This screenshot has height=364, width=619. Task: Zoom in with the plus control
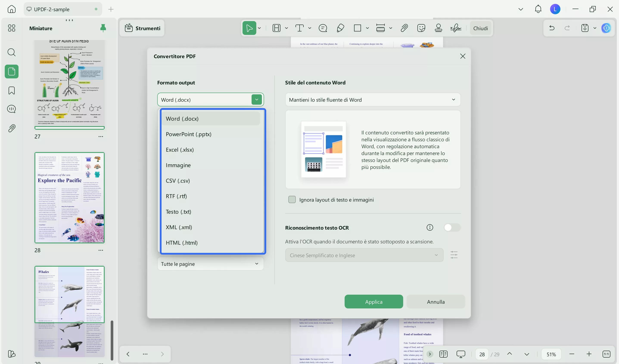tap(589, 354)
